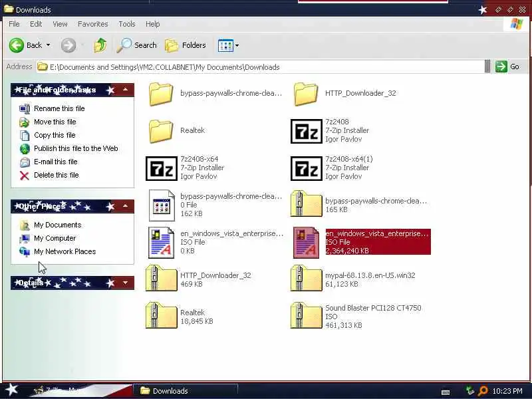532x399 pixels.
Task: Open the Help menu
Action: [153, 24]
